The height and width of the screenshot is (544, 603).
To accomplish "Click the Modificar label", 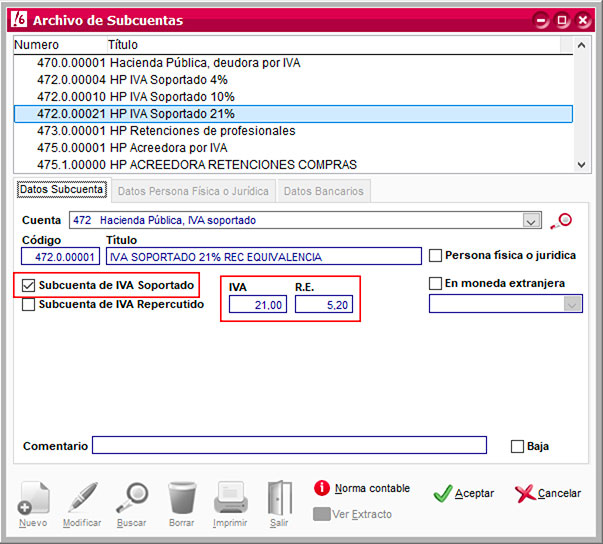I will (x=82, y=523).
